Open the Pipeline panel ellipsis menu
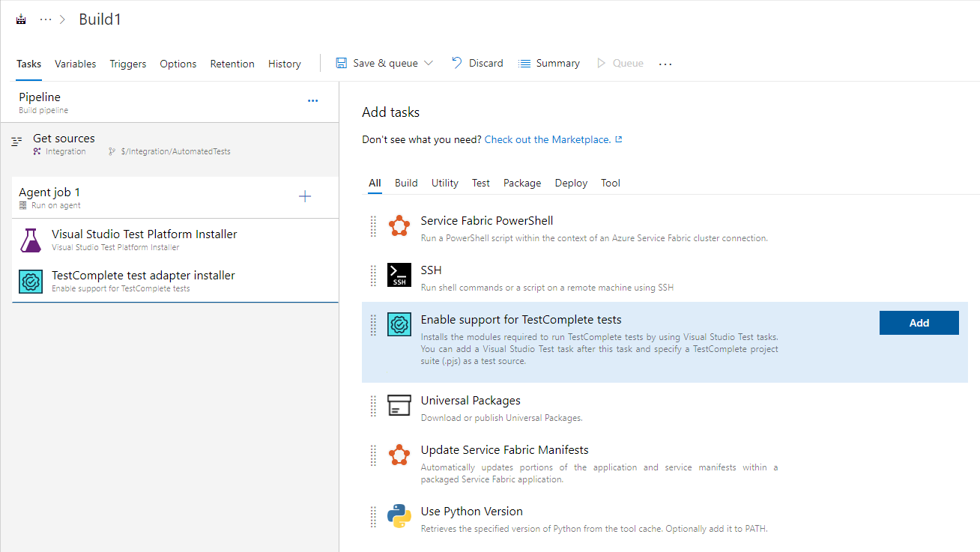Viewport: 980px width, 552px height. point(312,100)
